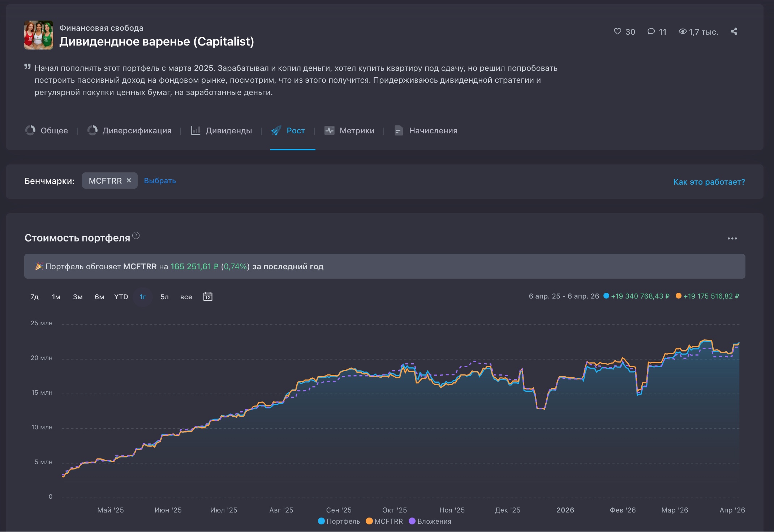
Task: Select the 6м time range
Action: point(99,297)
